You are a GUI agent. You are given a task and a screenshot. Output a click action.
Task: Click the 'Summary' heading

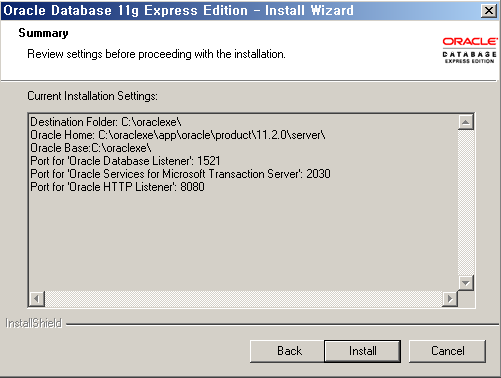(x=43, y=33)
